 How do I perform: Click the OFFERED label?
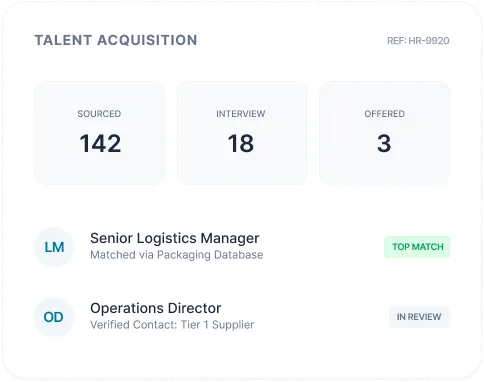coord(384,114)
